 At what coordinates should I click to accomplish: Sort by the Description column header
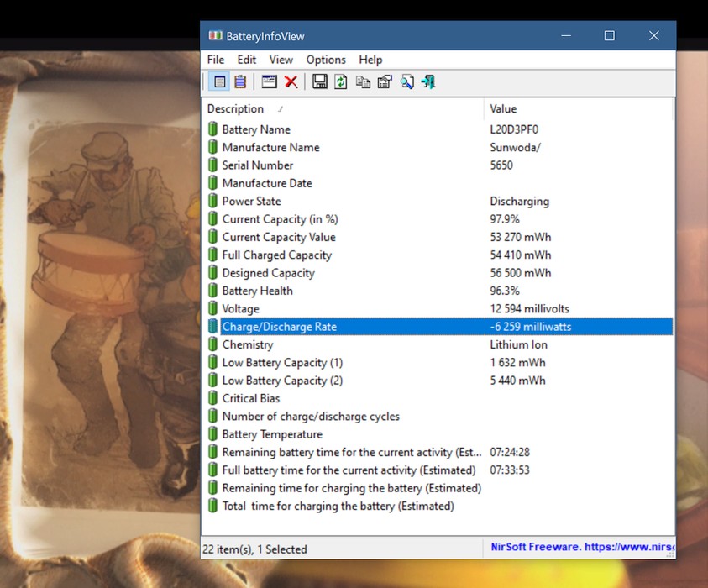pyautogui.click(x=344, y=109)
